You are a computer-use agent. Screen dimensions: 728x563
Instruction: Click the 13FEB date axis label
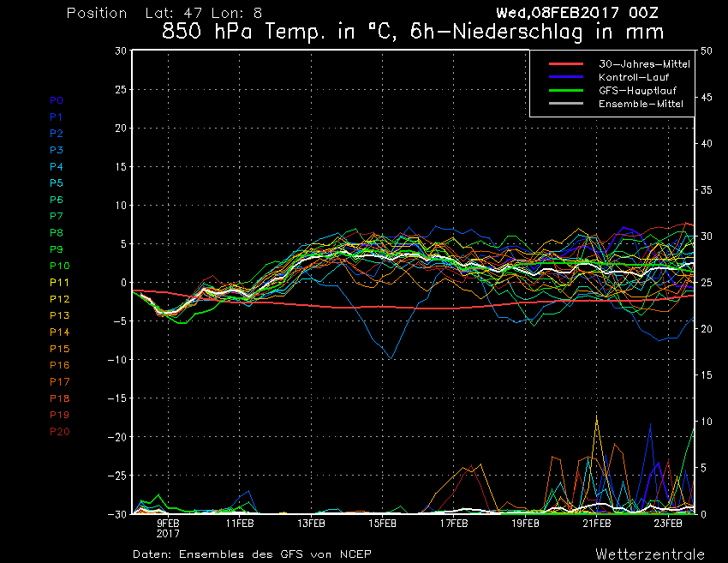[311, 524]
